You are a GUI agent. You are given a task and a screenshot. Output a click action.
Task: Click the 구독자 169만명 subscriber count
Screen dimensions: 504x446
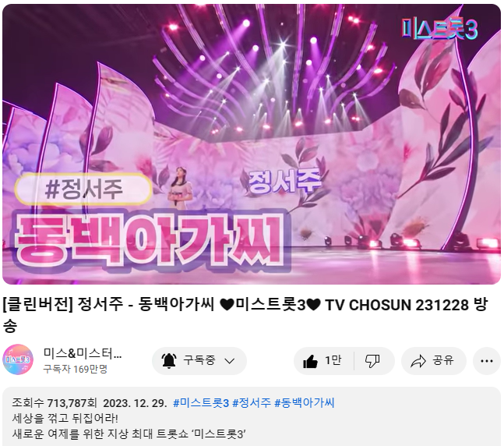(76, 369)
